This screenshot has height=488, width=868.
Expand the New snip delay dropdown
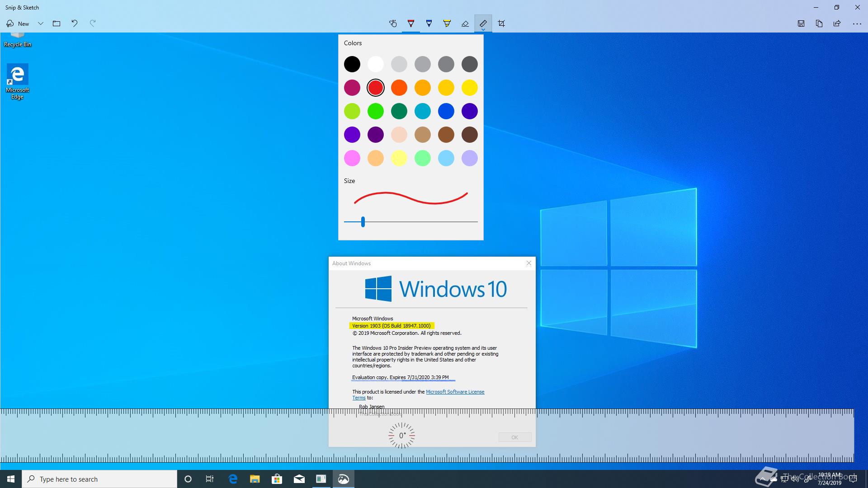pyautogui.click(x=41, y=23)
